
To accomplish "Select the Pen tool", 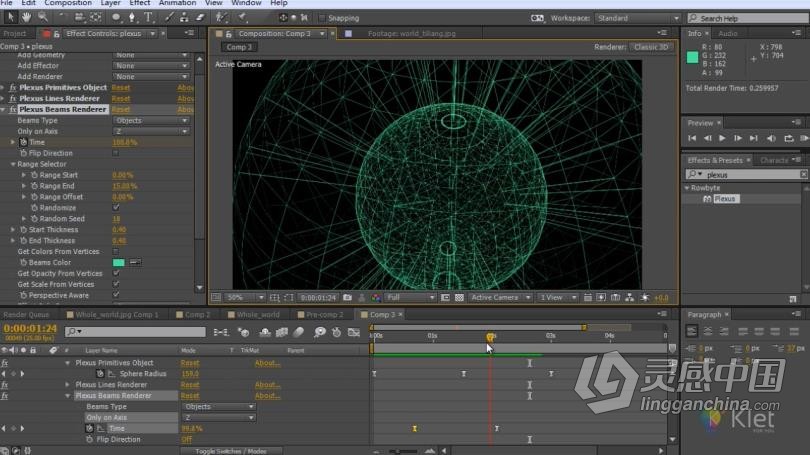I will pyautogui.click(x=132, y=17).
